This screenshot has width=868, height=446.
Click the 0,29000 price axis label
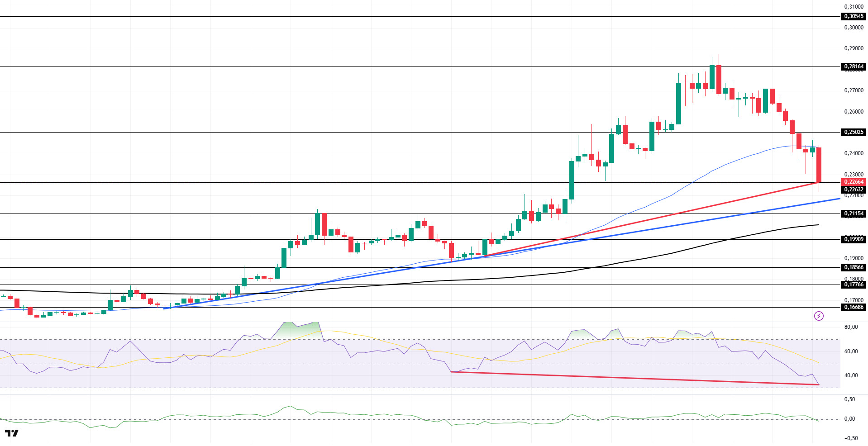[x=854, y=48]
